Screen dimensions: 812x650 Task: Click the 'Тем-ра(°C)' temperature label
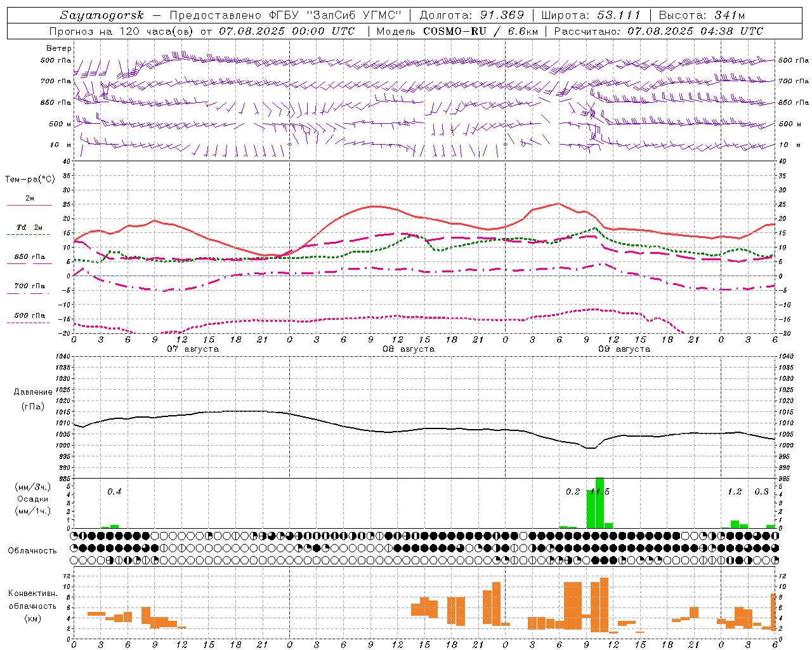(x=30, y=180)
